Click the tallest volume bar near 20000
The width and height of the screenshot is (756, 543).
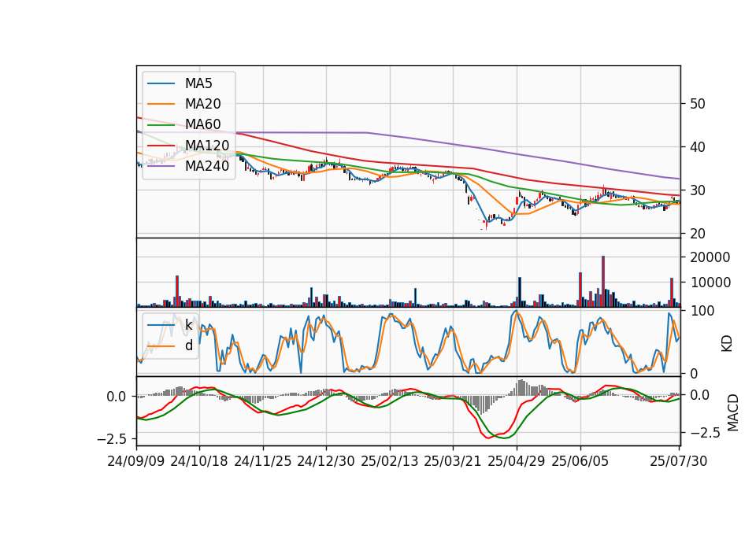(x=602, y=282)
